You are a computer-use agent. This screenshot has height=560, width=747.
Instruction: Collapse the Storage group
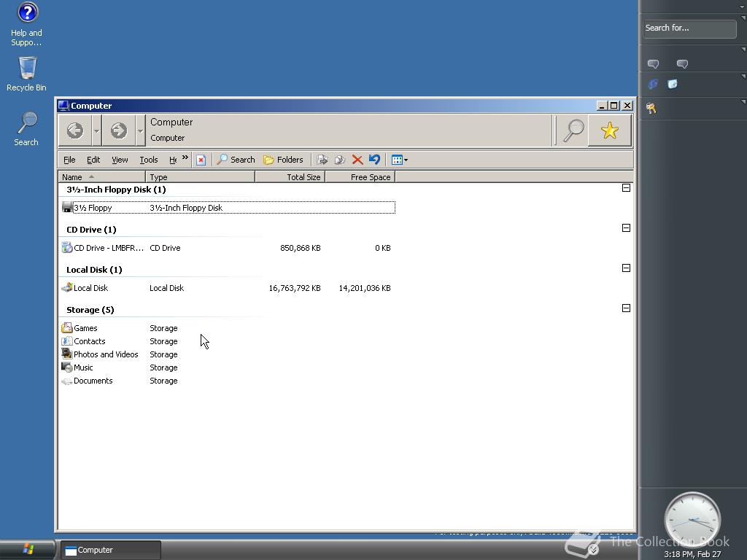[x=627, y=308]
